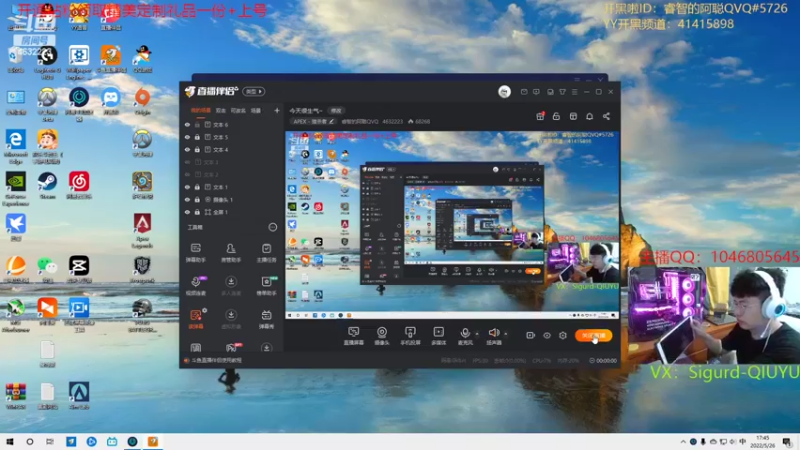Open the taskbar clock and date

(x=763, y=442)
